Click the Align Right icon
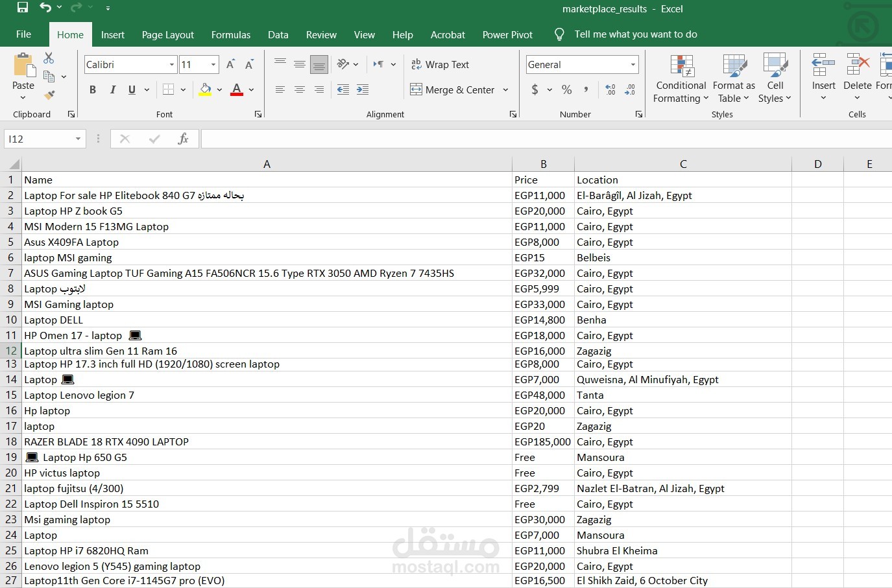 (x=319, y=89)
